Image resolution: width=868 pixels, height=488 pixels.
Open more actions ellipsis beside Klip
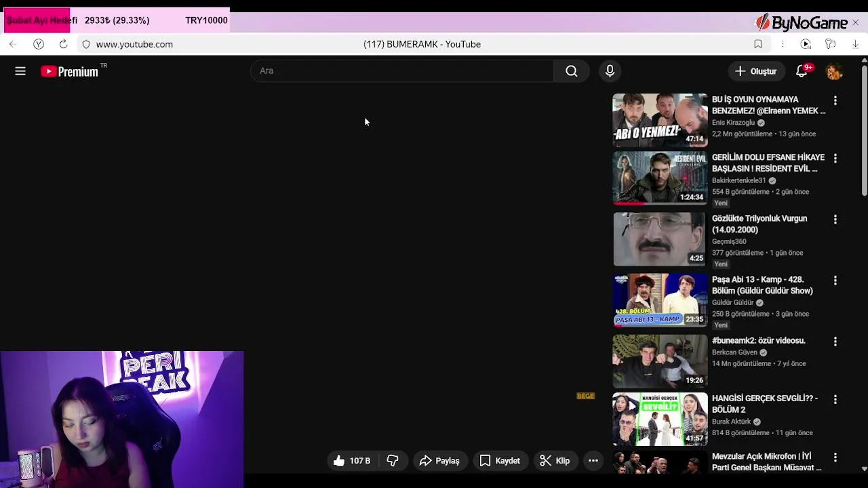coord(593,461)
